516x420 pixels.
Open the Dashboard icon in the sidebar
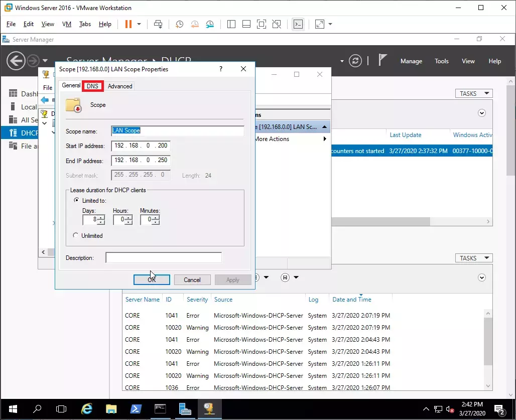[x=13, y=94]
